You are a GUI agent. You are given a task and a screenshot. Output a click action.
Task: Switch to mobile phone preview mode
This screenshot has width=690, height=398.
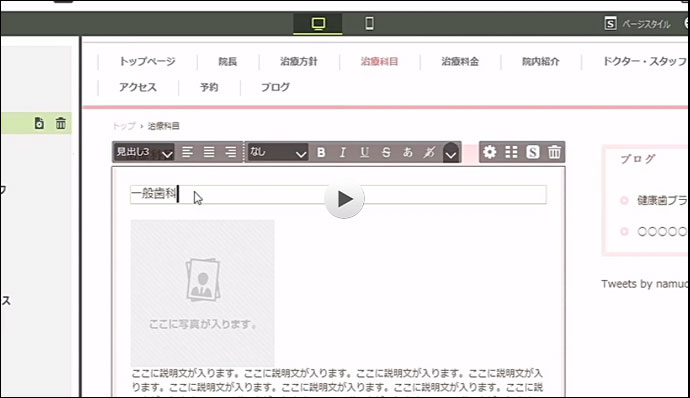[370, 23]
